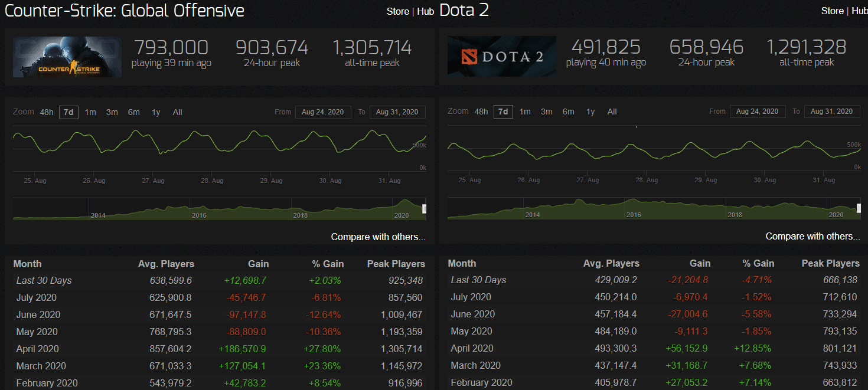
Task: Grab Dota 2 navigator range handle
Action: pos(859,208)
